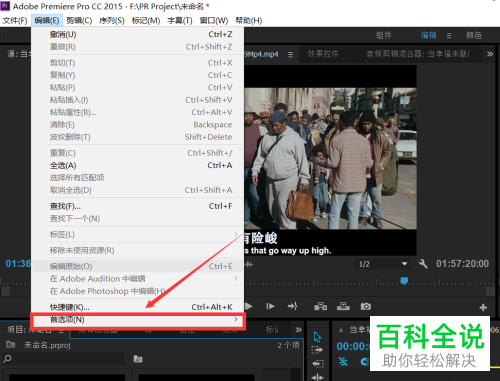
Task: Choose 编辑原始(O) menu entry
Action: [138, 266]
